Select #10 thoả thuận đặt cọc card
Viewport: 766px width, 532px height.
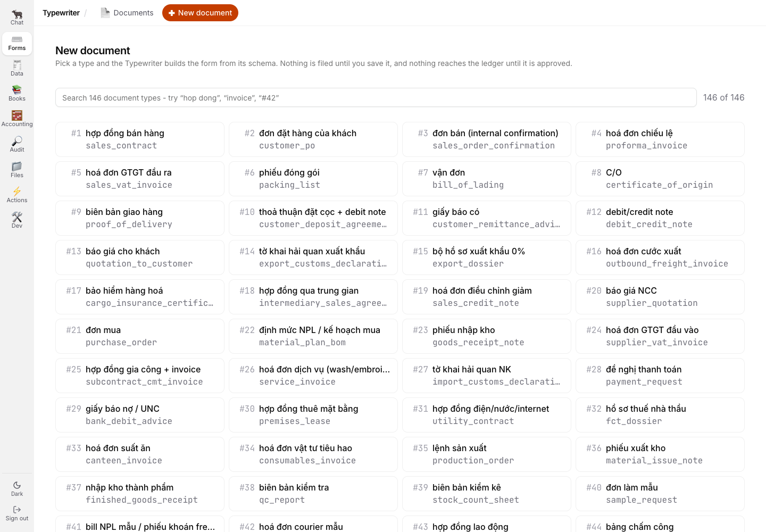[313, 218]
